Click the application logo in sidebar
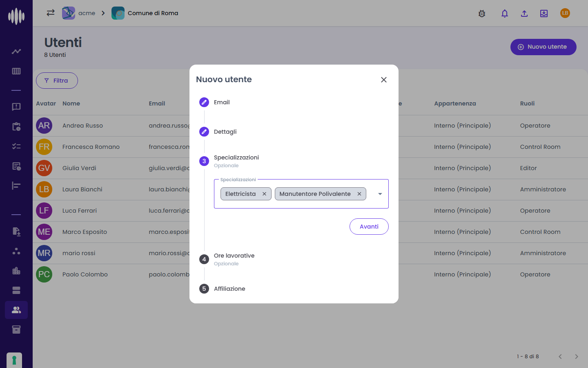588x368 pixels. (x=16, y=16)
